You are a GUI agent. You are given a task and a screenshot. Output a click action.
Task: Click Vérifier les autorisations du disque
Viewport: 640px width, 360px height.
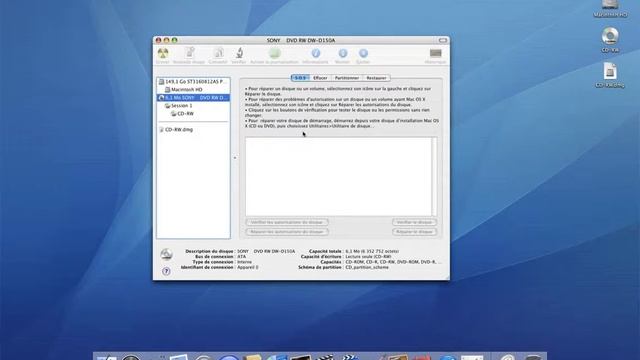click(x=287, y=222)
